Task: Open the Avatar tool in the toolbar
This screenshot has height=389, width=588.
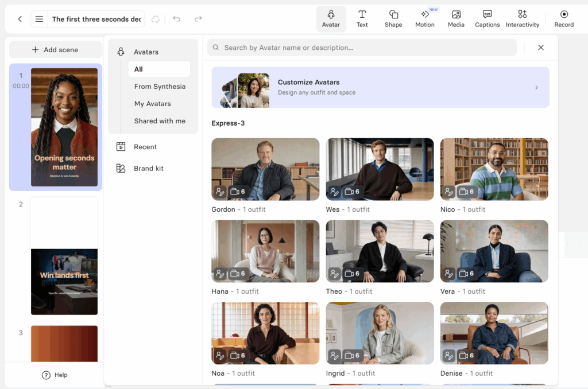Action: click(331, 19)
